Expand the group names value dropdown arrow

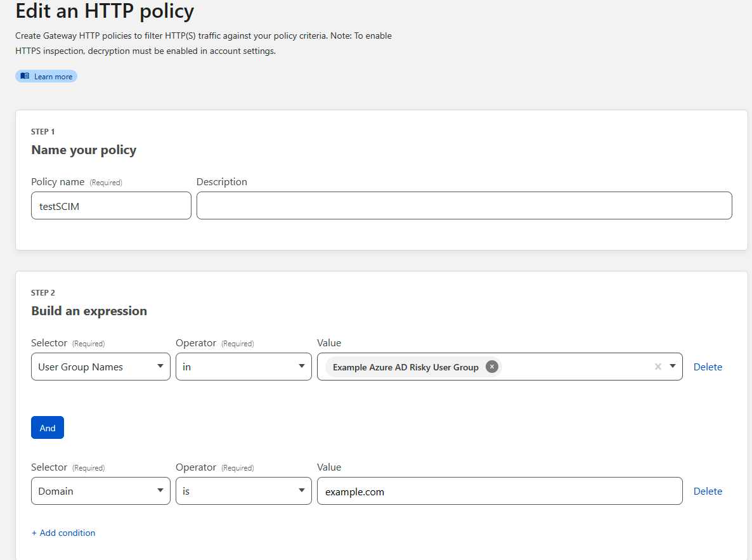[673, 367]
